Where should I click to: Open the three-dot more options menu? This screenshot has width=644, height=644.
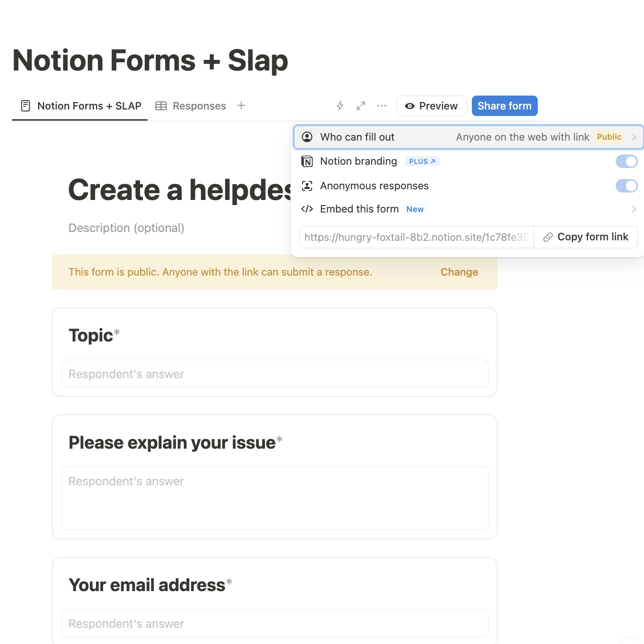click(x=382, y=106)
